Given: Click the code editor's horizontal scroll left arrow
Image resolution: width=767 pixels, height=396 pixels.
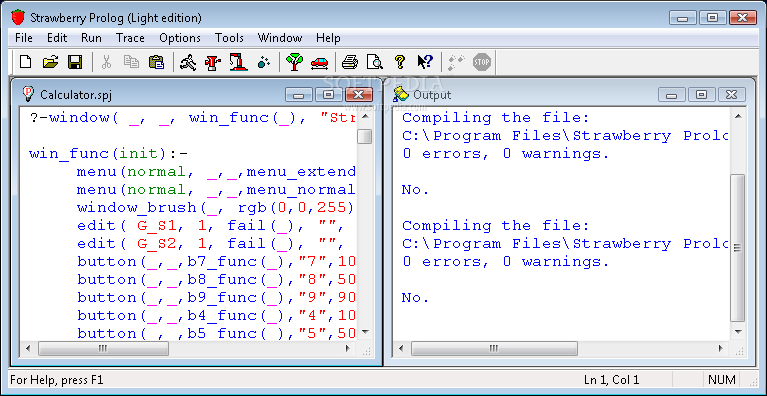Looking at the screenshot, I should click(x=27, y=349).
